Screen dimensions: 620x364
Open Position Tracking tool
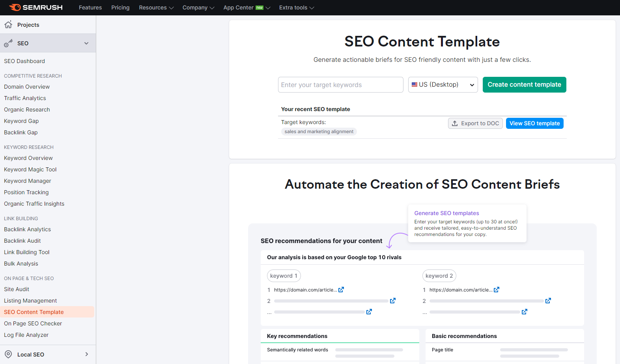(26, 192)
